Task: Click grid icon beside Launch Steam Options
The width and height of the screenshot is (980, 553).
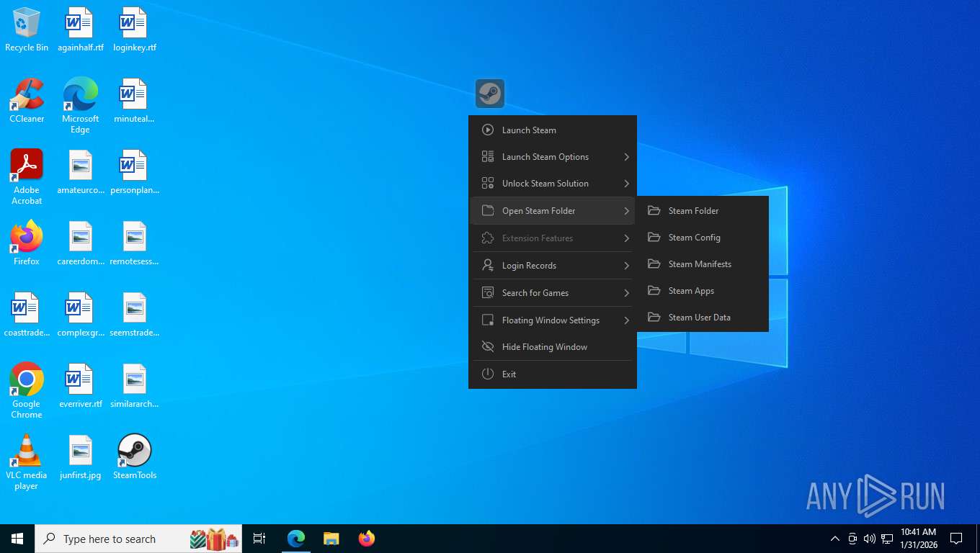Action: click(488, 157)
